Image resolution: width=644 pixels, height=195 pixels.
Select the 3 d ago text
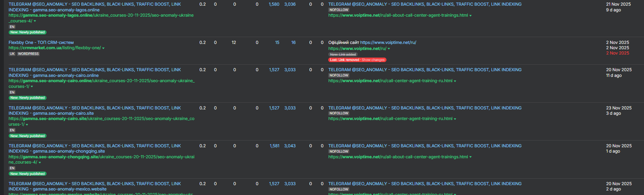613,113
